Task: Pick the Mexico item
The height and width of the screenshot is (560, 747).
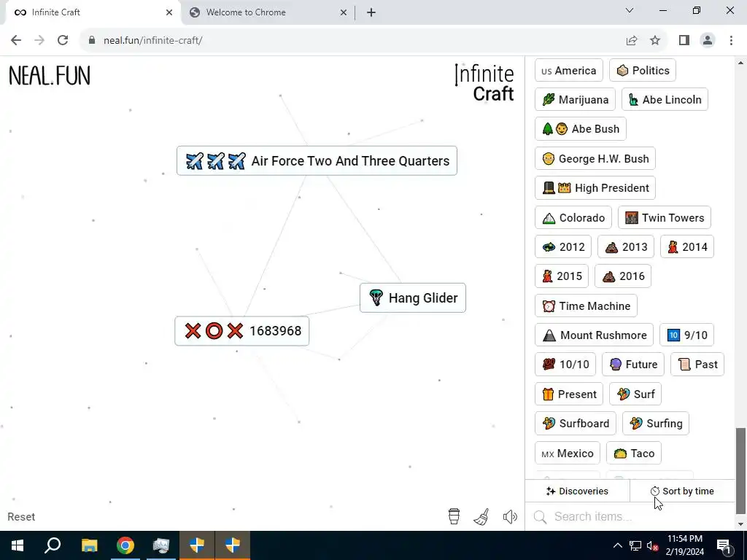Action: (x=568, y=454)
